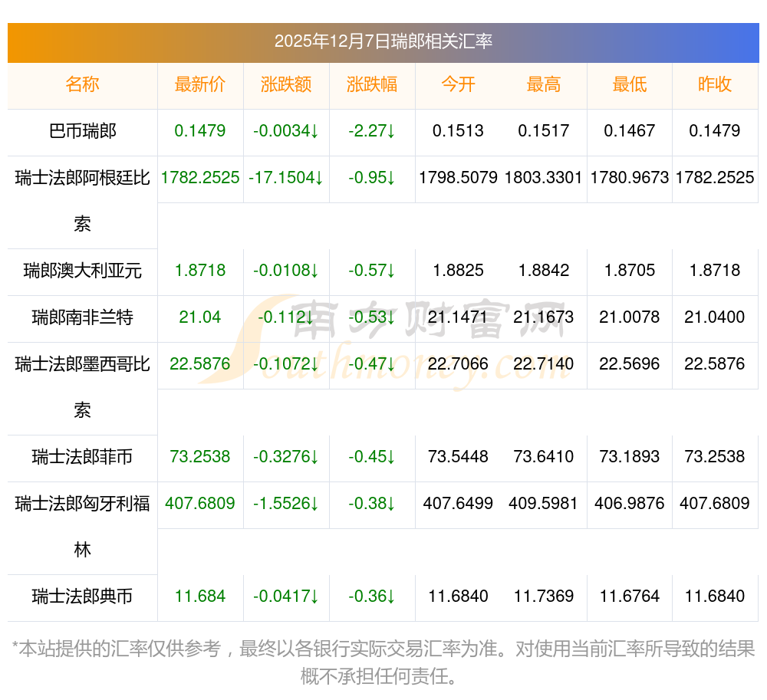Image resolution: width=767 pixels, height=700 pixels.
Task: Click the 最低 column header
Action: coord(630,85)
